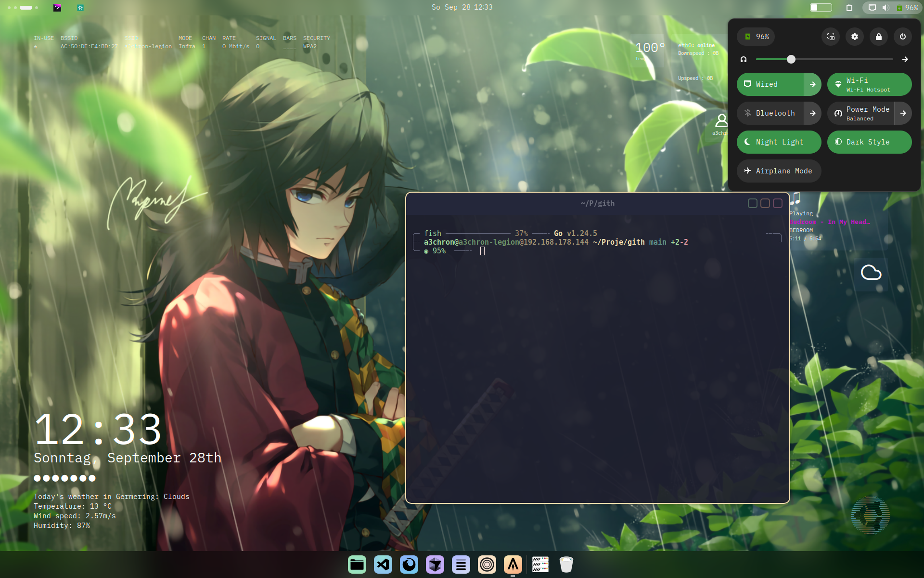Lock the screen with the padlock icon
The image size is (924, 578).
tap(879, 37)
